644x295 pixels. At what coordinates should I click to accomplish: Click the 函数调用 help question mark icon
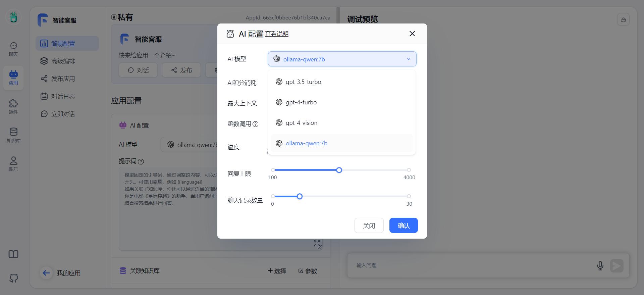256,124
